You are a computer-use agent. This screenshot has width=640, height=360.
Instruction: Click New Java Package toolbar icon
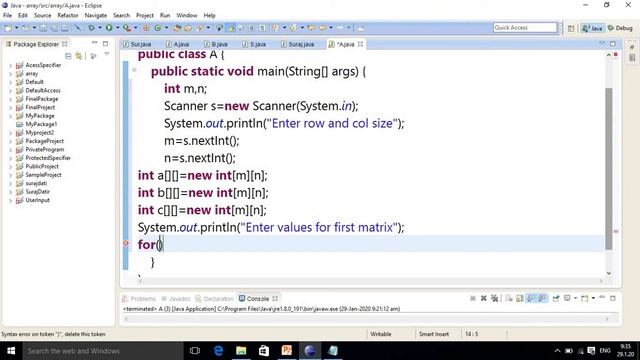click(146, 28)
